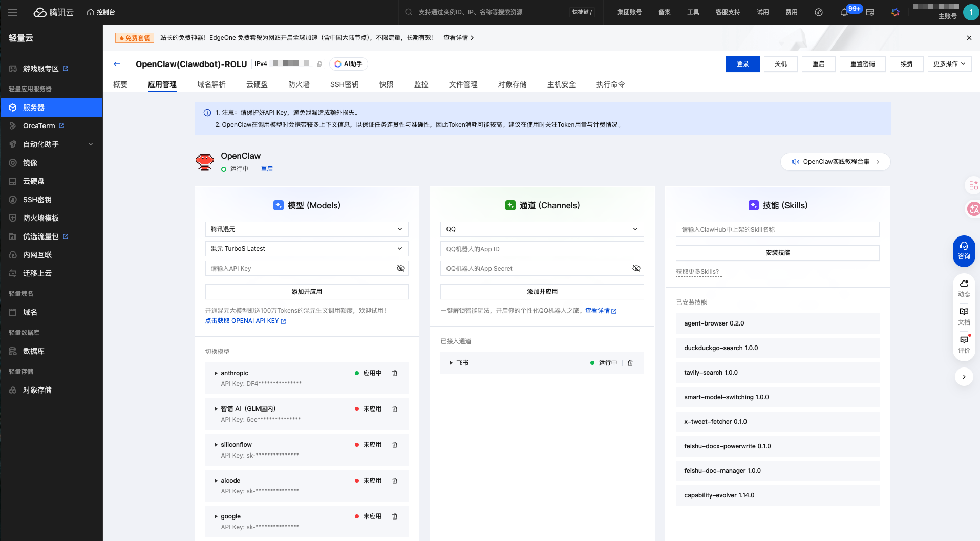Screen dimensions: 980x541
Task: Reveal the QQ bot App Secret
Action: [636, 268]
